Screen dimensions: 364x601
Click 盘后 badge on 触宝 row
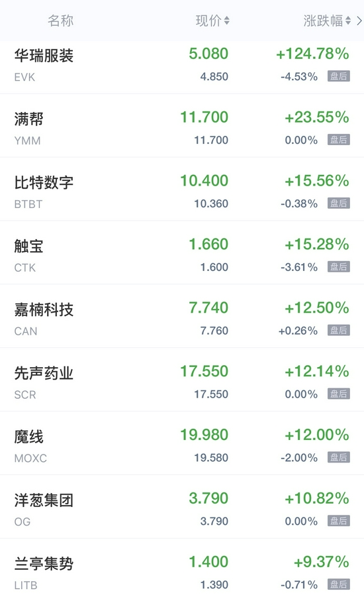339,267
